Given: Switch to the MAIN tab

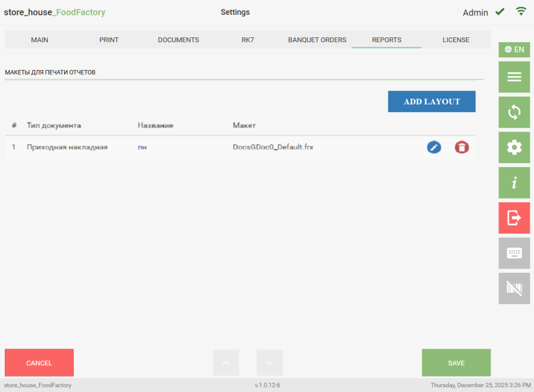Looking at the screenshot, I should (40, 40).
